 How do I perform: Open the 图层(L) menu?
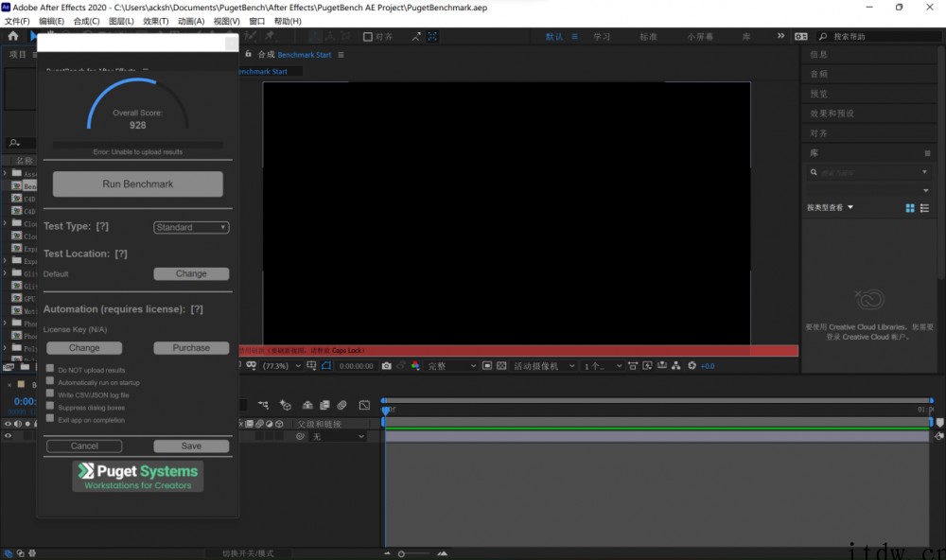pyautogui.click(x=121, y=21)
